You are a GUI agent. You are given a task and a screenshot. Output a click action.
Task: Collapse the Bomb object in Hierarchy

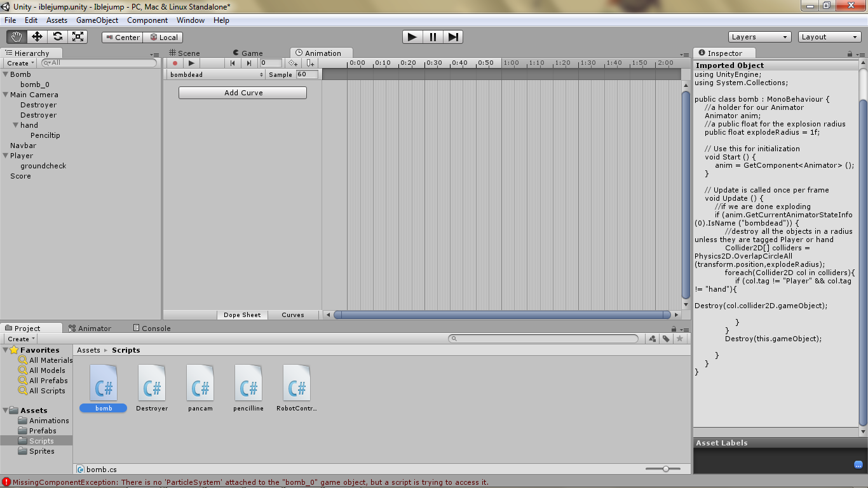coord(5,74)
